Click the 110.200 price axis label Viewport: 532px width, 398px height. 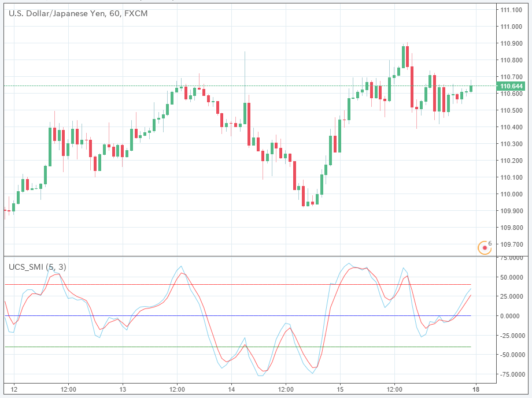tap(511, 161)
